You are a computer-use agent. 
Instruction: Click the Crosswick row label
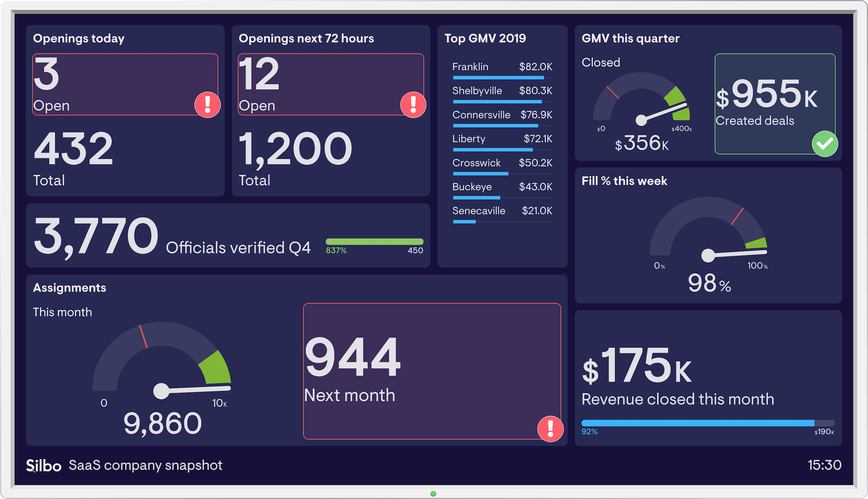(x=476, y=163)
